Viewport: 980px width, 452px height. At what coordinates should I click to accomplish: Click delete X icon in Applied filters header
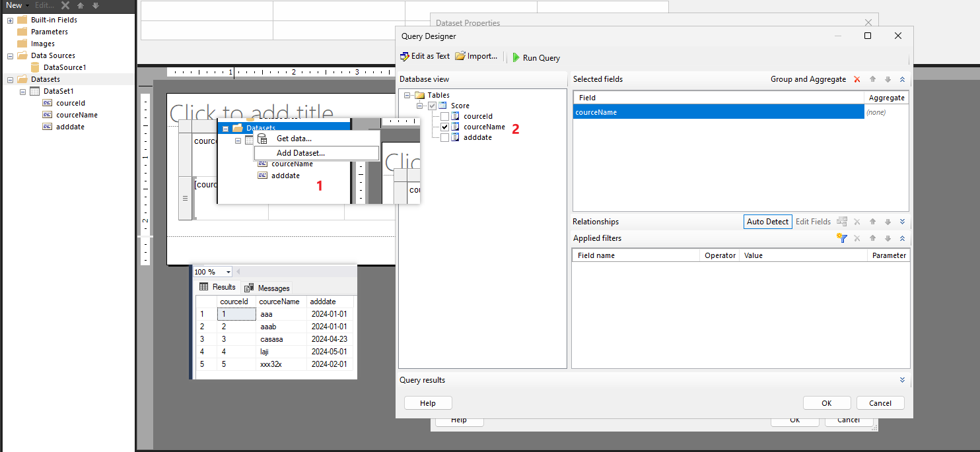click(x=857, y=238)
